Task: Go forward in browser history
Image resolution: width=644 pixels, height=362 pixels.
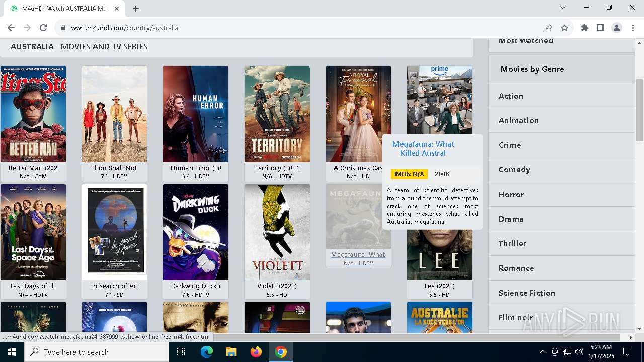Action: pyautogui.click(x=27, y=28)
